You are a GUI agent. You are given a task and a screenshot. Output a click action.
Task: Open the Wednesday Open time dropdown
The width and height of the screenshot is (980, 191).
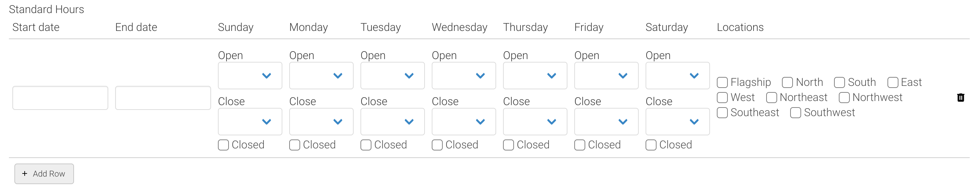click(x=464, y=76)
